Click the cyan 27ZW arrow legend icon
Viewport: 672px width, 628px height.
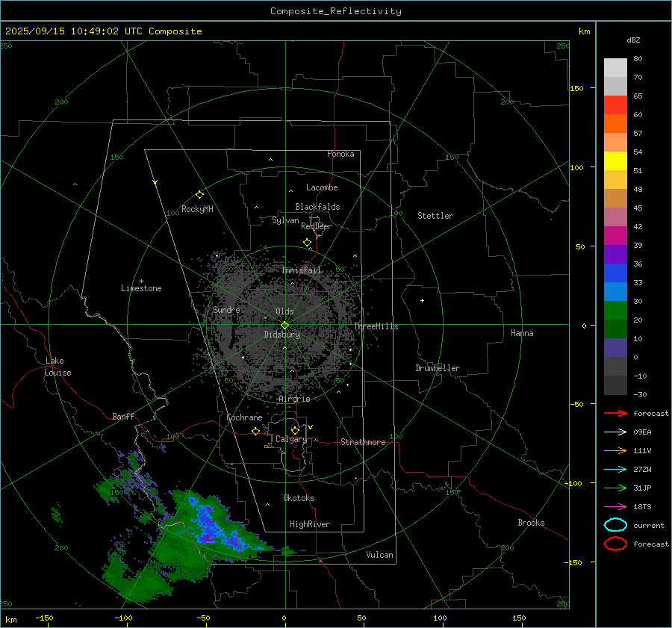tap(615, 470)
